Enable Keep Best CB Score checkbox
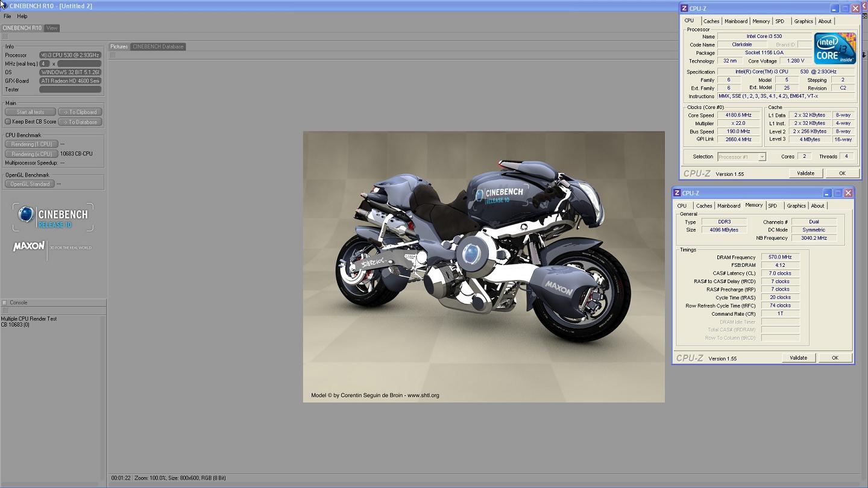Viewport: 868px width, 488px height. click(x=8, y=122)
